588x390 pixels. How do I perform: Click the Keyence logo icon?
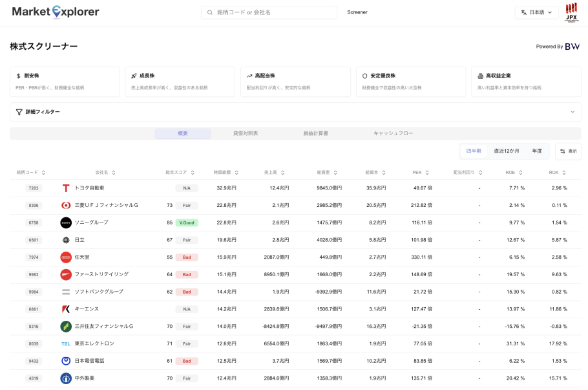coord(66,309)
